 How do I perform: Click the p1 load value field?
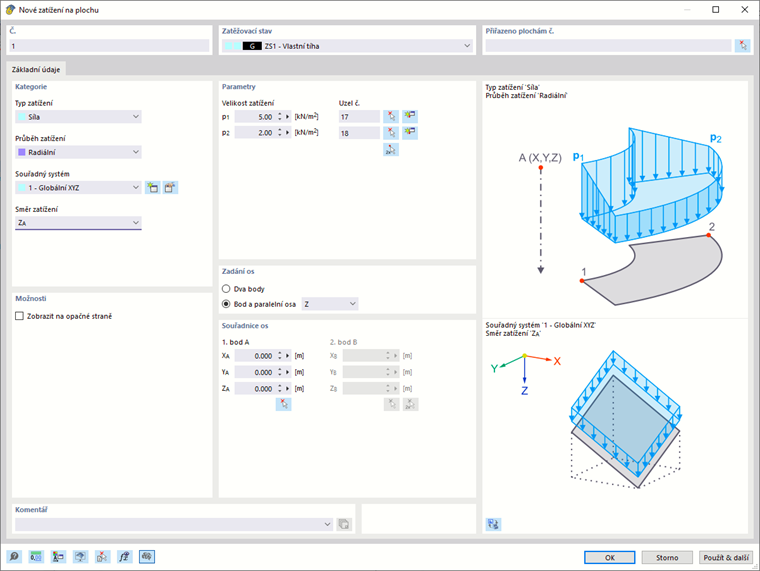(x=255, y=117)
